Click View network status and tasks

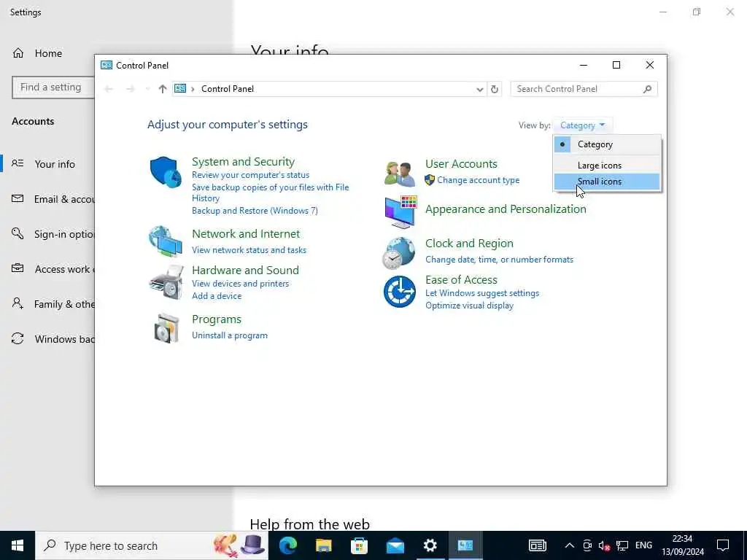pos(249,250)
